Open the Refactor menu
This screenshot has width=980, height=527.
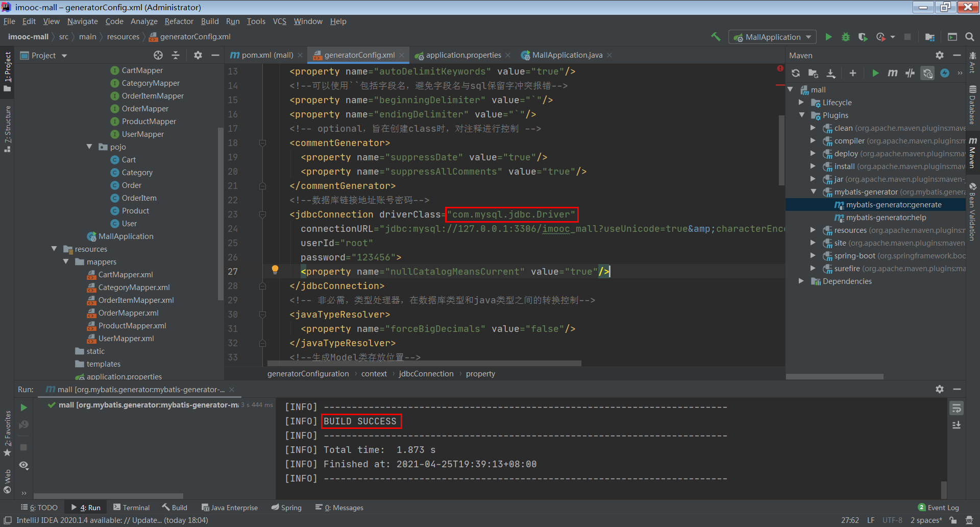179,21
